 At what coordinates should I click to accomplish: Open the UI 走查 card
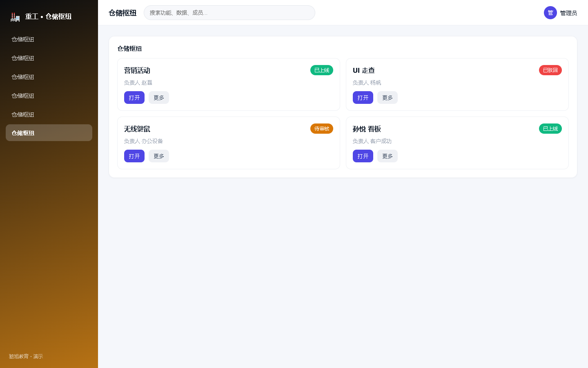click(x=363, y=98)
